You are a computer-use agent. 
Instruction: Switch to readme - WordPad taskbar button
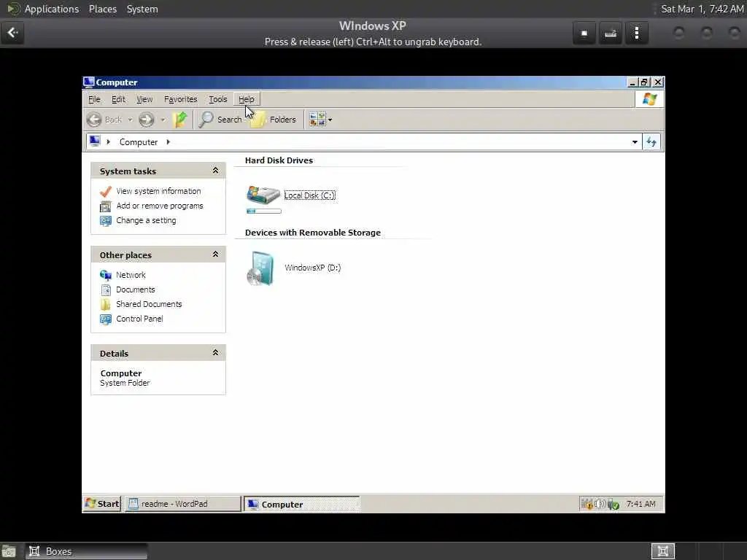coord(183,504)
